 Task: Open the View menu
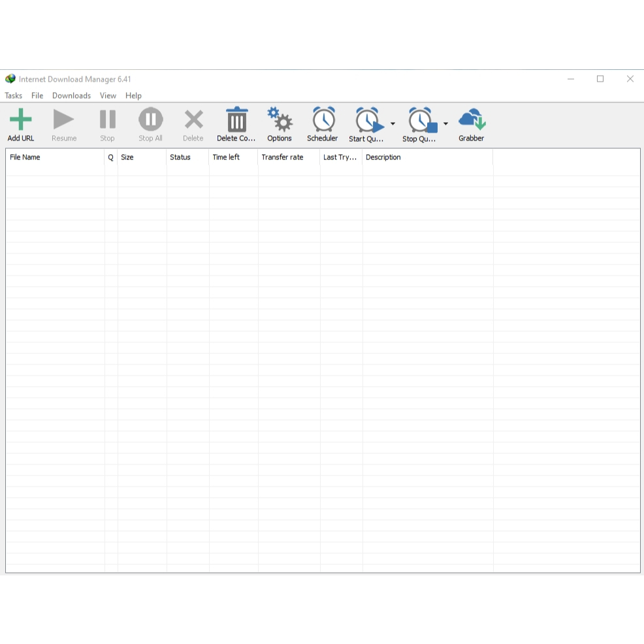108,95
